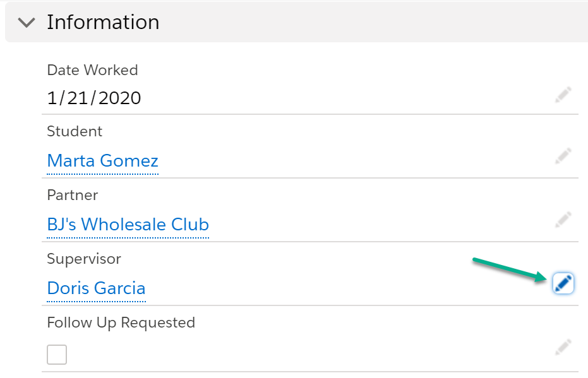Click the green arrow annotation
Viewport: 588px width, 378px height.
510,269
